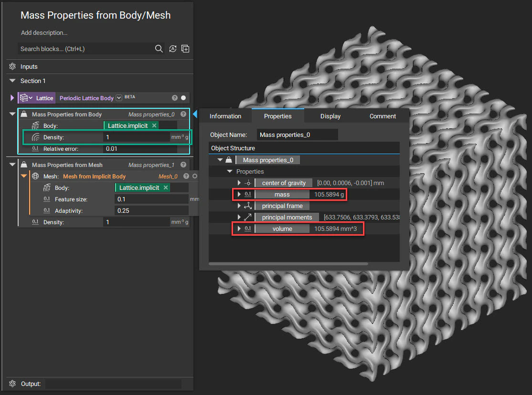This screenshot has width=532, height=395.
Task: Click the add block icon beside search
Action: tap(185, 49)
